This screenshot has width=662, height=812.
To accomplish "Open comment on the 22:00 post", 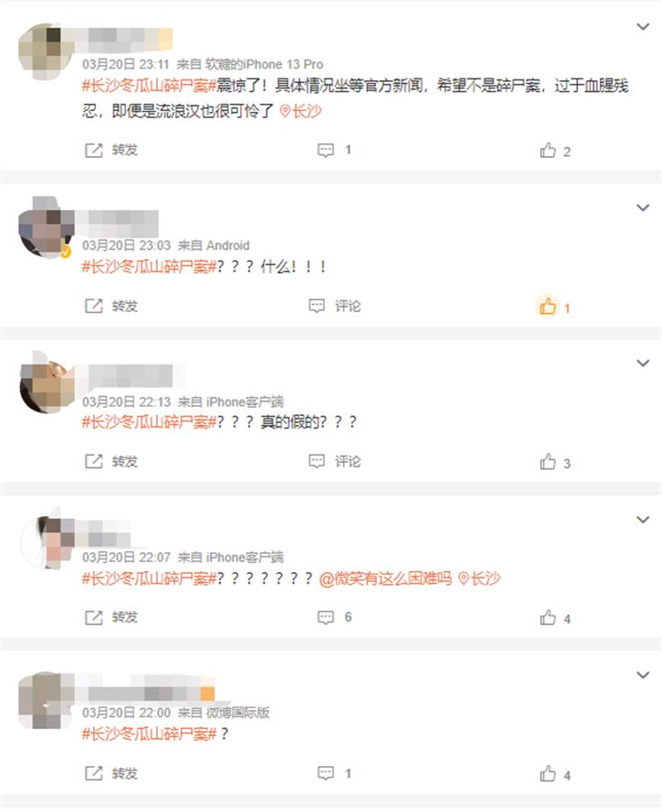I will [335, 773].
